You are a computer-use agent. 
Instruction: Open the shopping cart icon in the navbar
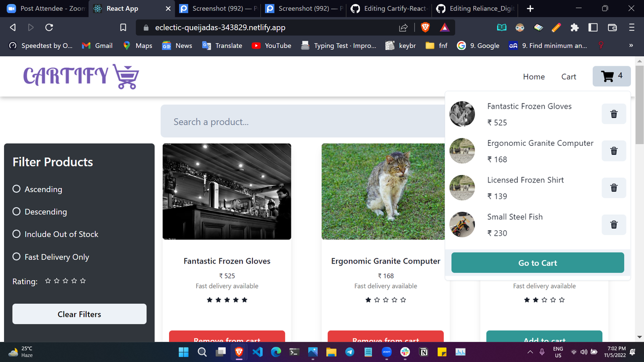pyautogui.click(x=611, y=76)
